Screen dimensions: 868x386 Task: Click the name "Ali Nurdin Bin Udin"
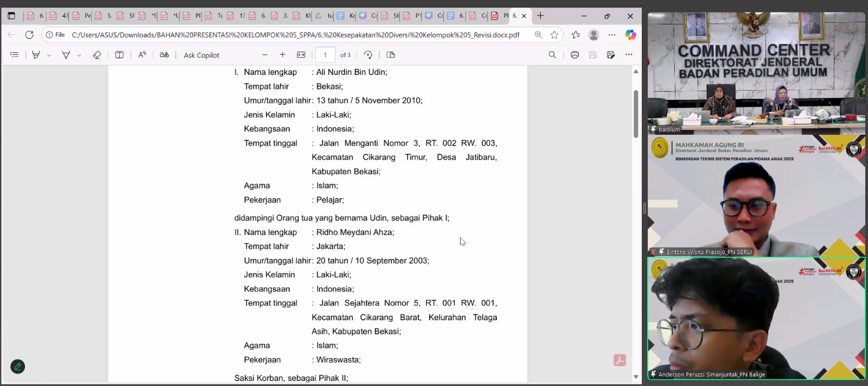(350, 72)
